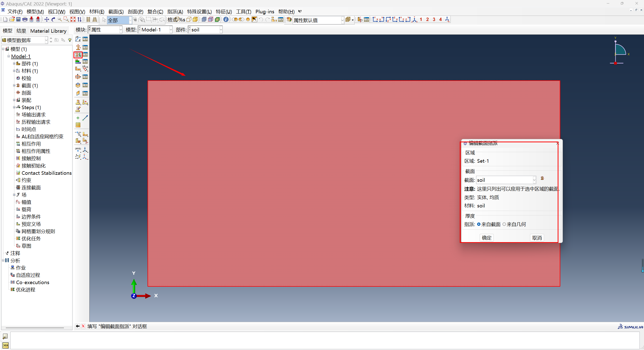644x350 pixels.
Task: Select the Create Material tool
Action: pos(78,39)
